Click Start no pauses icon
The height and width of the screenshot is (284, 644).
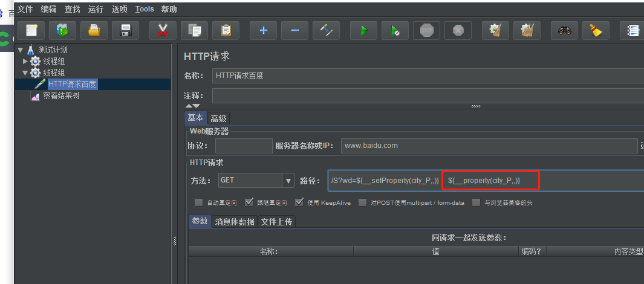[395, 30]
